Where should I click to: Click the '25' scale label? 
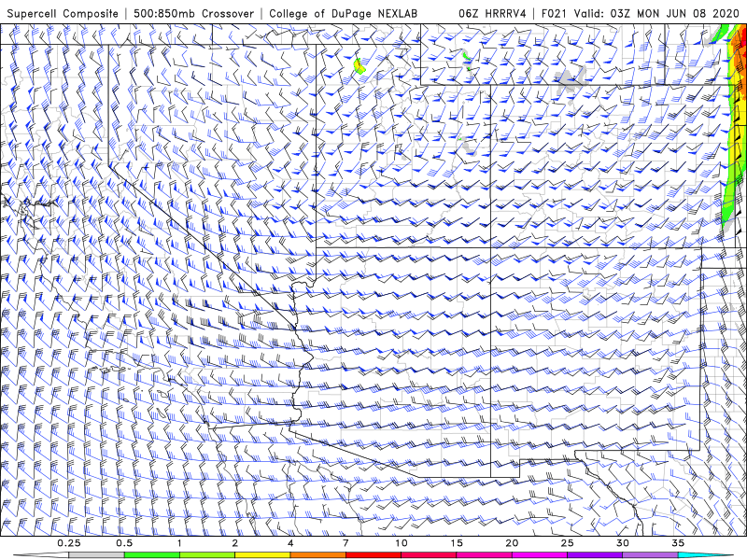[x=567, y=543]
